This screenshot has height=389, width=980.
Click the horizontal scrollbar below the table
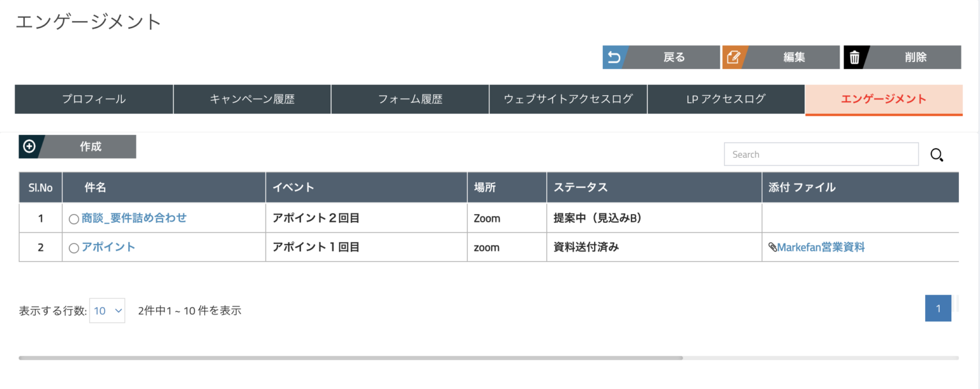coord(351,358)
